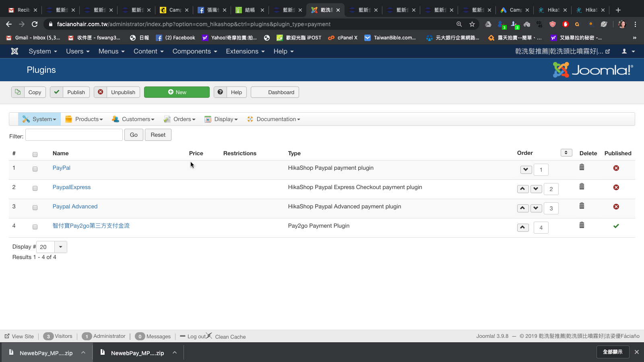The height and width of the screenshot is (362, 644).
Task: Click the Unpublish toolbar button
Action: click(x=117, y=92)
